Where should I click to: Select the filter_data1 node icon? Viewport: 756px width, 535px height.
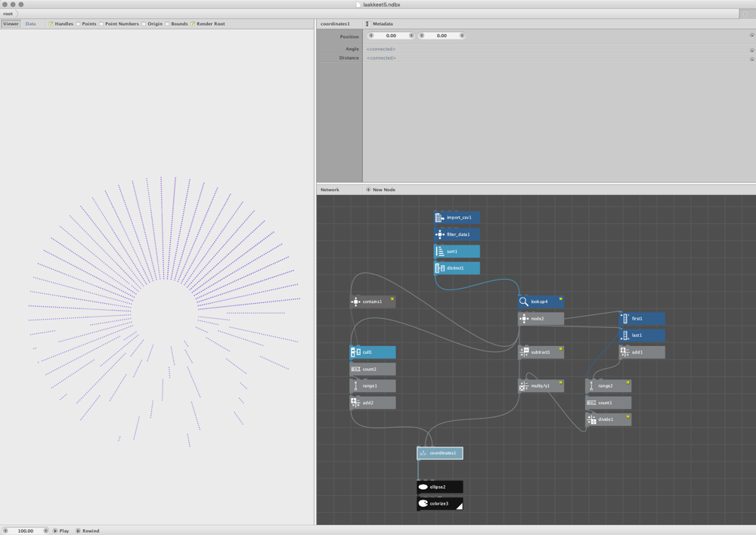pos(439,234)
